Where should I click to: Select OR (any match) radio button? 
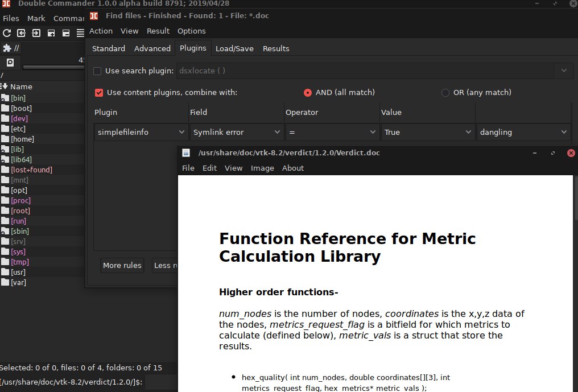click(445, 93)
